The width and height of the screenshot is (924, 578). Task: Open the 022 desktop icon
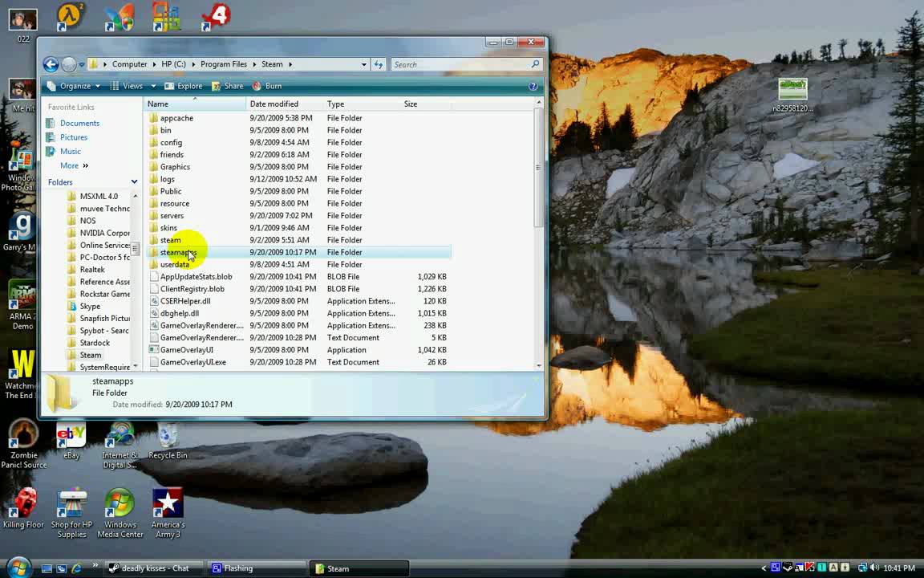(x=23, y=26)
